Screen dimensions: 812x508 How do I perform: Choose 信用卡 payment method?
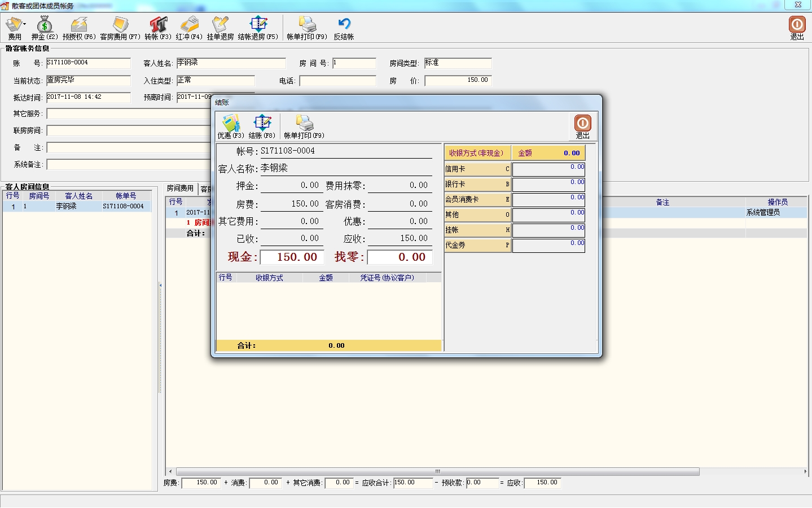477,169
